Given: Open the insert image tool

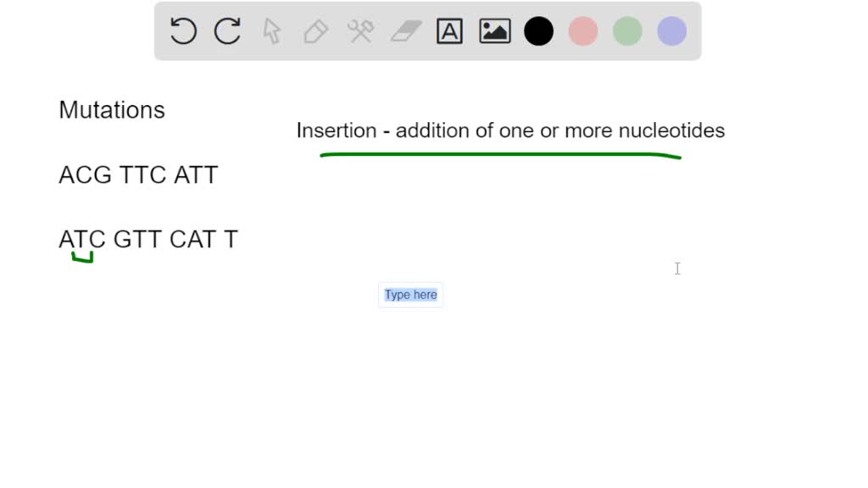Looking at the screenshot, I should 495,31.
